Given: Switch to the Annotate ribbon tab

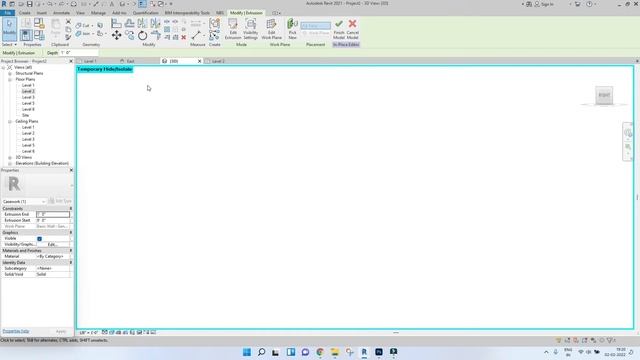Looking at the screenshot, I should click(x=61, y=13).
